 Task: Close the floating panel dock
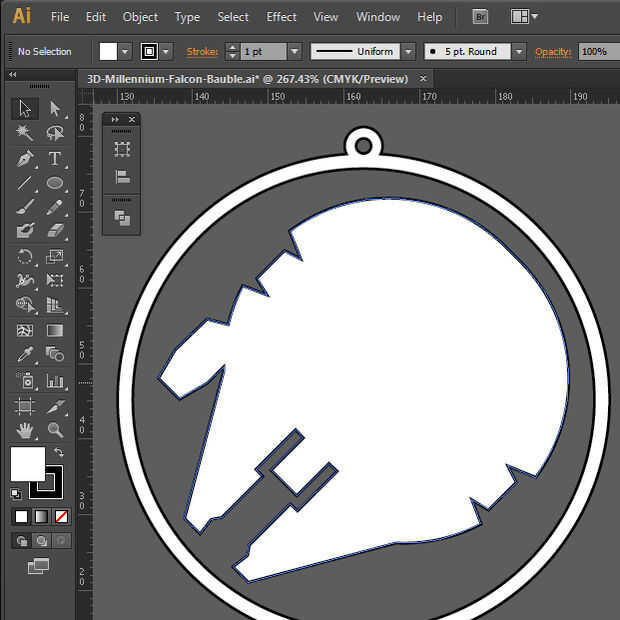[x=132, y=119]
